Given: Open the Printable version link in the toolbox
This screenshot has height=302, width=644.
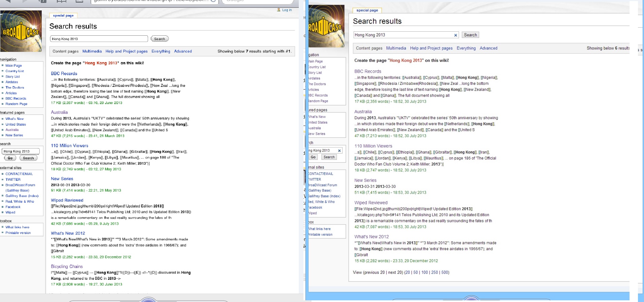Looking at the screenshot, I should 18,233.
